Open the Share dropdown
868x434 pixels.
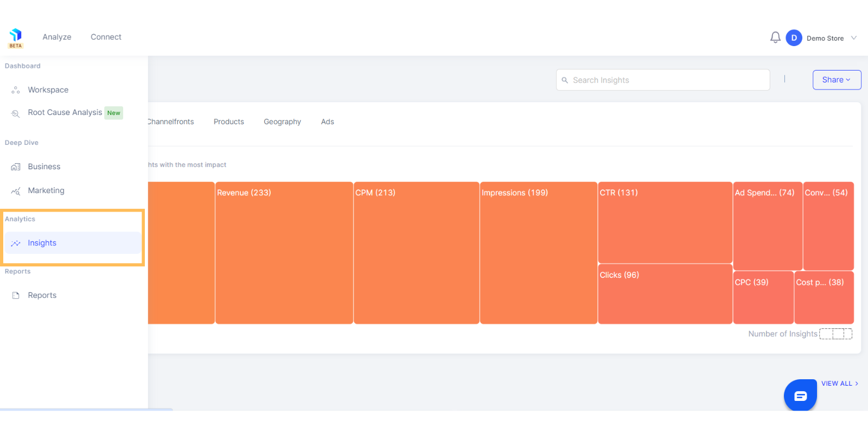[x=837, y=80]
